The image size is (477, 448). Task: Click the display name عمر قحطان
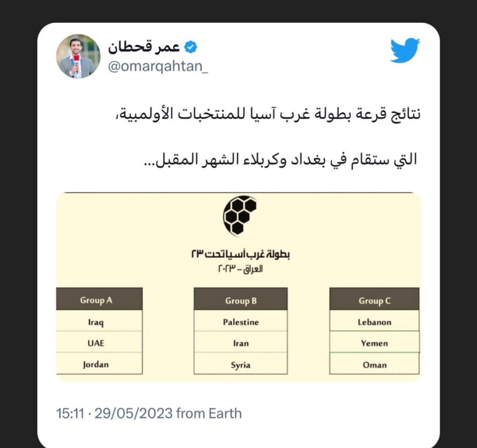coord(144,47)
